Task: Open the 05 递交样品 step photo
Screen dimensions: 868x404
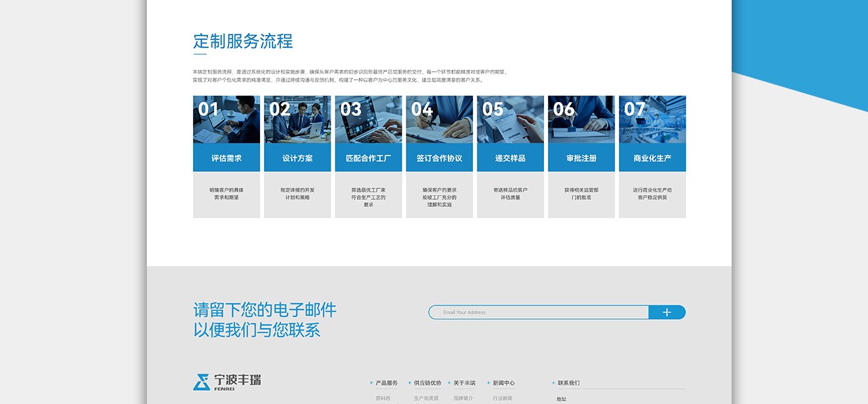Action: 510,119
